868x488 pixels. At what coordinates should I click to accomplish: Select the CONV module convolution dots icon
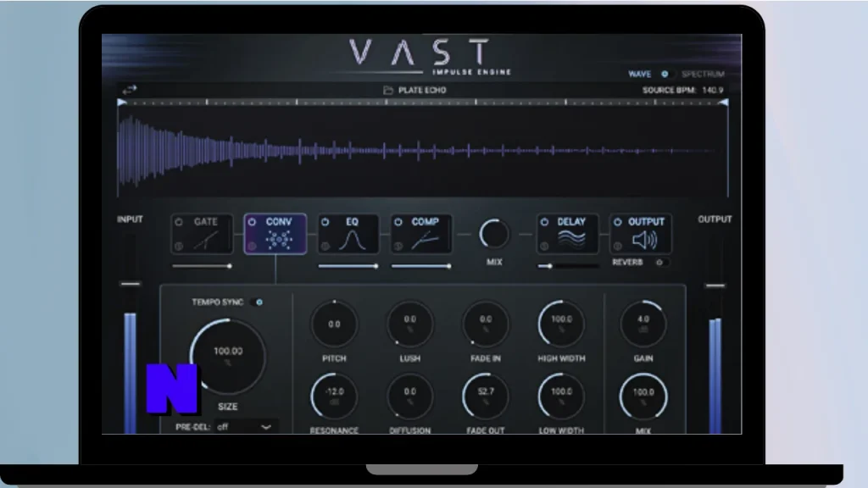click(x=279, y=240)
